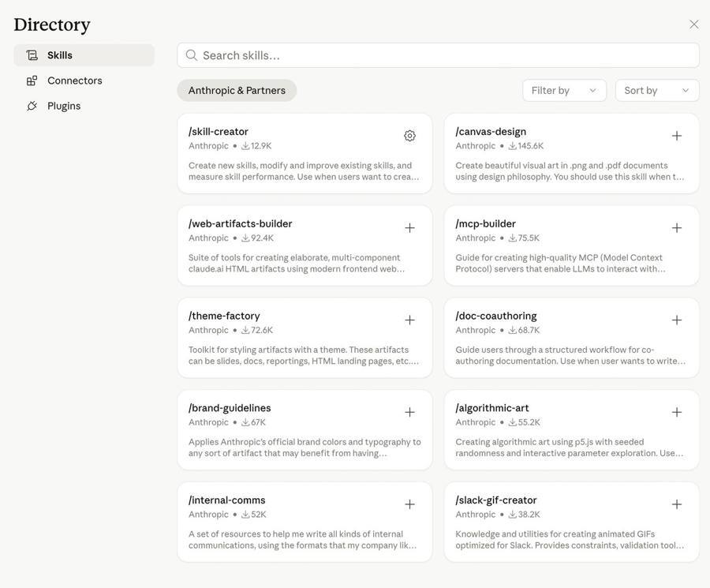Click download icon on brand-guidelines card
The width and height of the screenshot is (710, 588).
coord(245,422)
